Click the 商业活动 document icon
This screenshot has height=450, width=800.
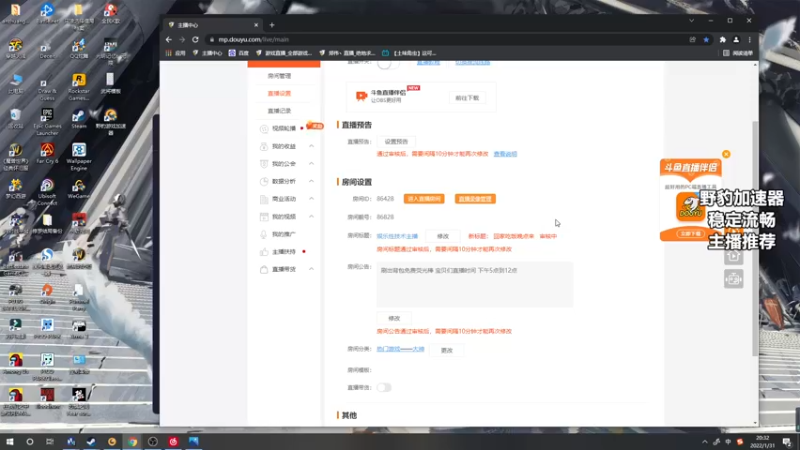[264, 199]
